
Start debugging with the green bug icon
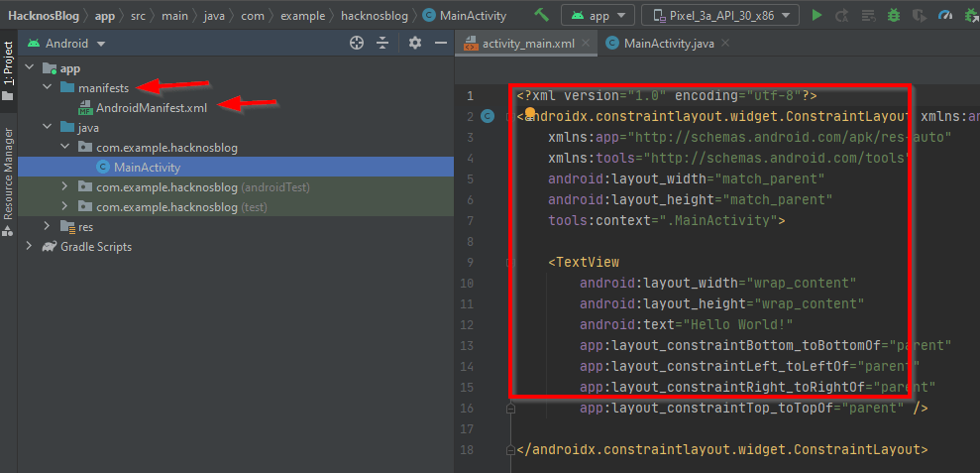click(x=893, y=15)
